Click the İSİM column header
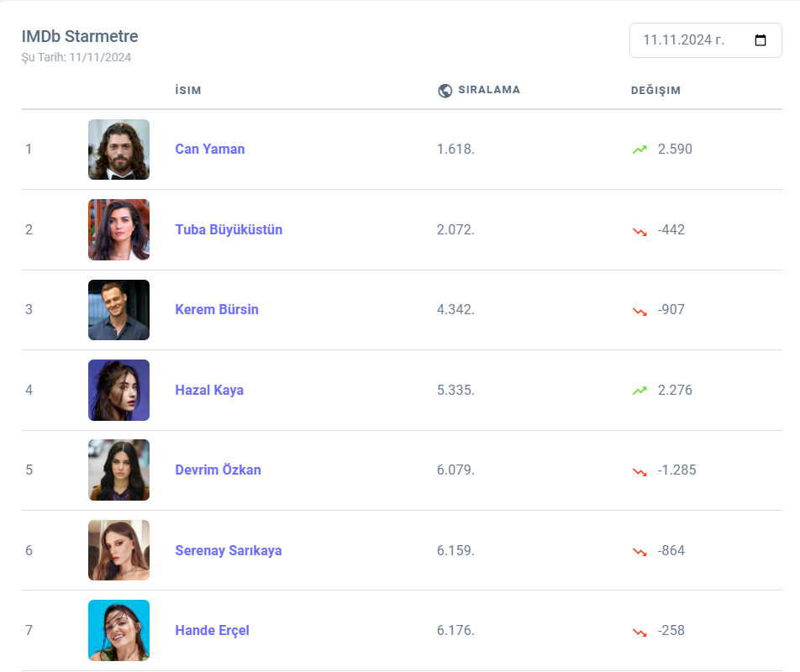Screen dimensions: 800x672 [x=188, y=91]
